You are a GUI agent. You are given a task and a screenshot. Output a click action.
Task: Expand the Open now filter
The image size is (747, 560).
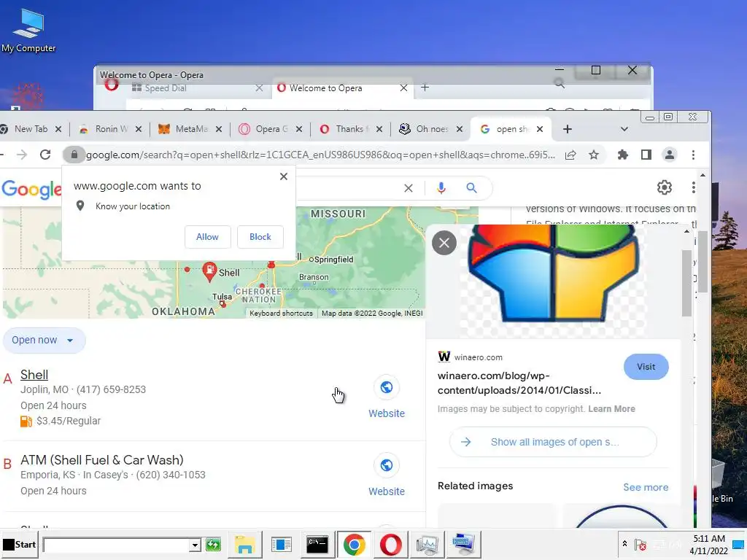tap(44, 340)
